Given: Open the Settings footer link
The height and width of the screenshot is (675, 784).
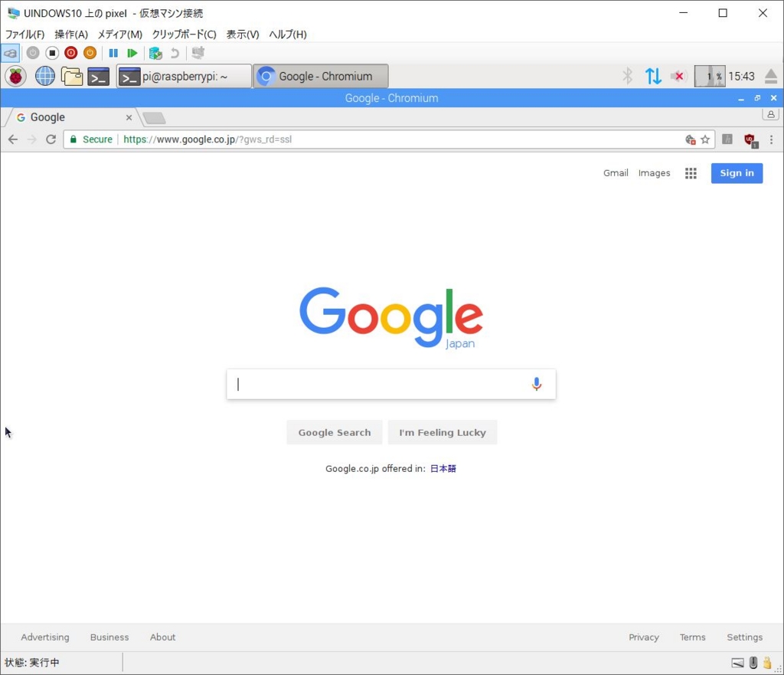Looking at the screenshot, I should tap(744, 637).
